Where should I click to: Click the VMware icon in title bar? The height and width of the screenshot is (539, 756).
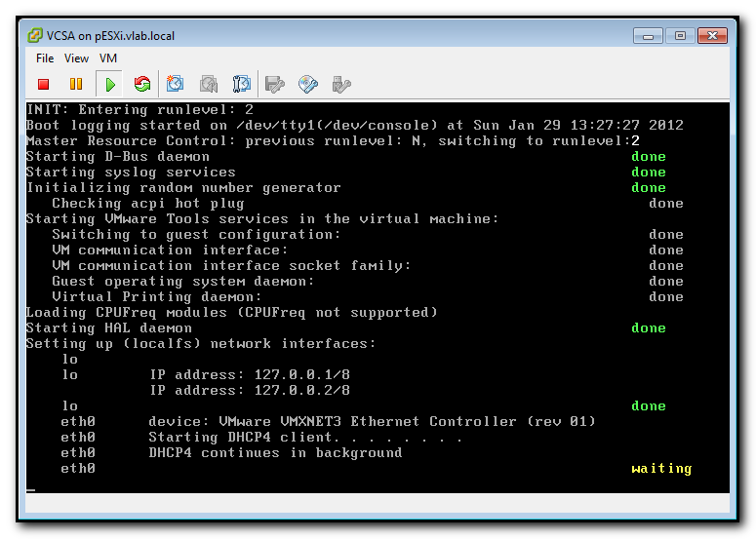[x=35, y=36]
